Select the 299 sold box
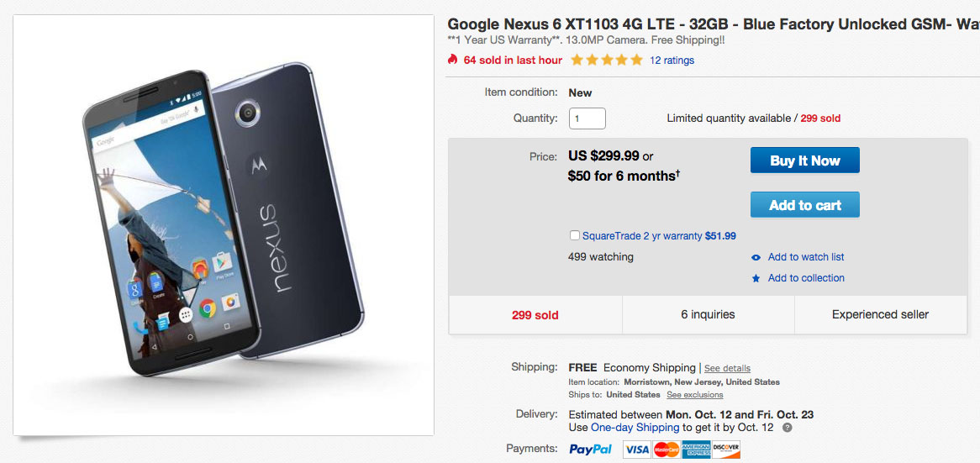 535,315
